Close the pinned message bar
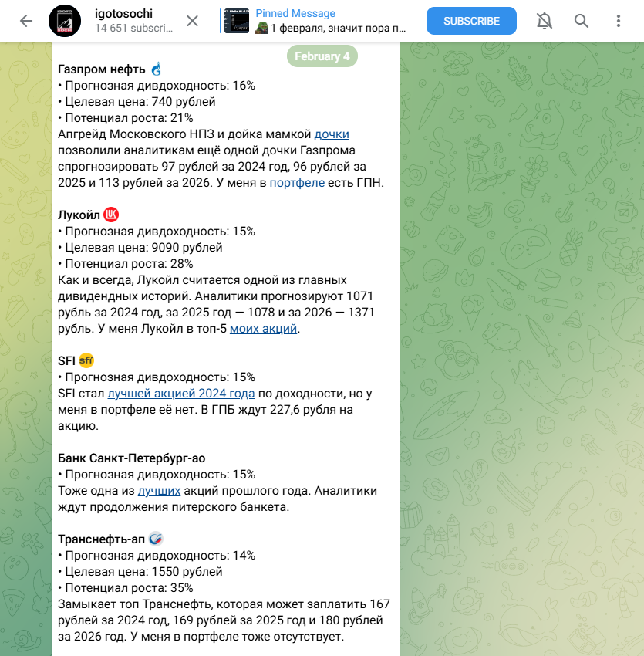The height and width of the screenshot is (656, 644). 192,21
